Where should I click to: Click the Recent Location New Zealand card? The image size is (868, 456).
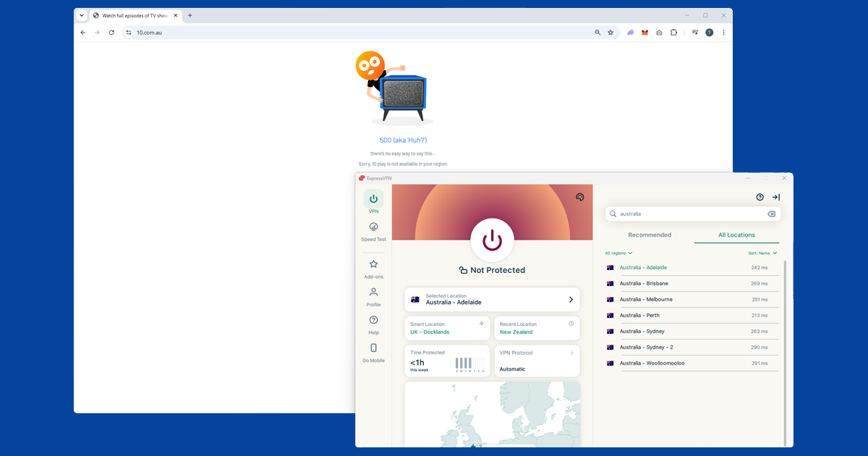tap(537, 328)
